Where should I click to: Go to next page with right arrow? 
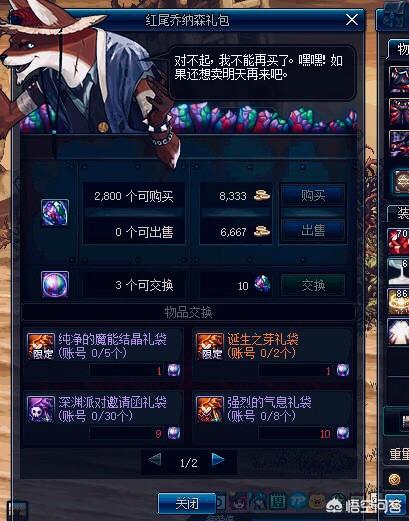pyautogui.click(x=218, y=460)
